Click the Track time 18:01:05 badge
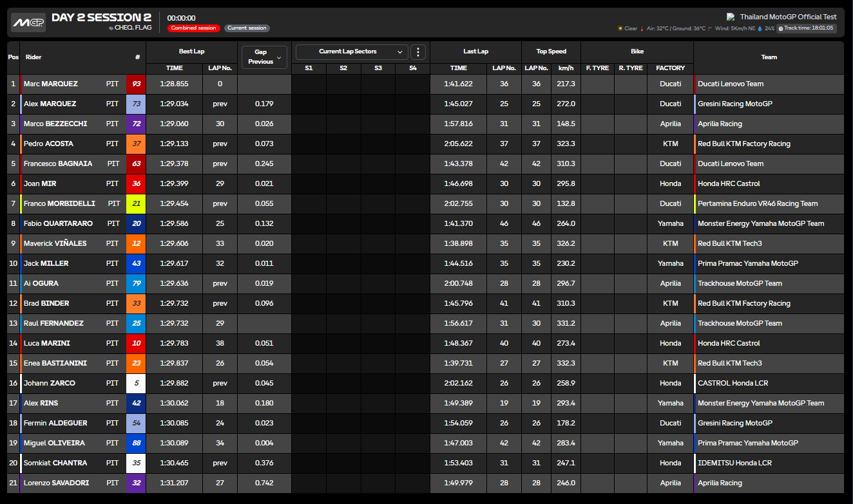This screenshot has height=504, width=853. click(x=806, y=28)
